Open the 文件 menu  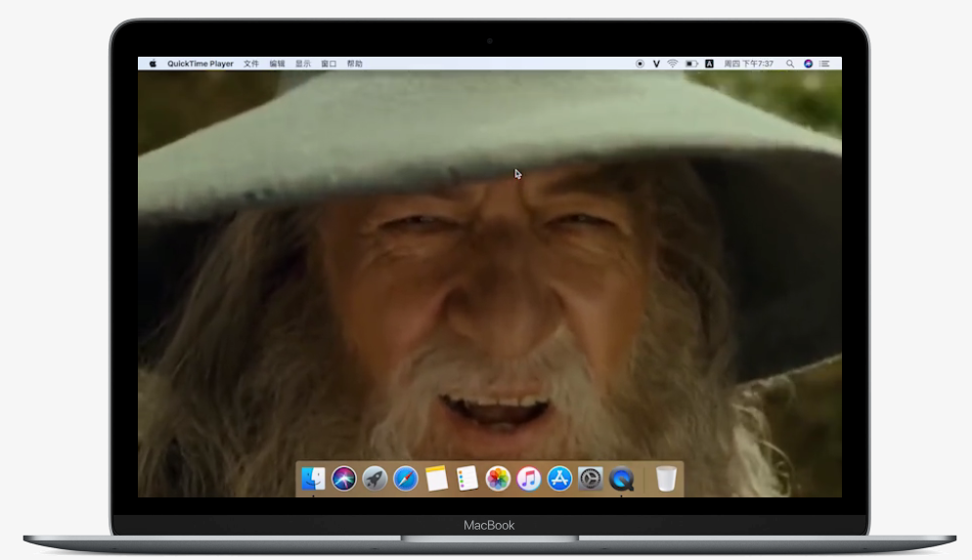point(251,64)
